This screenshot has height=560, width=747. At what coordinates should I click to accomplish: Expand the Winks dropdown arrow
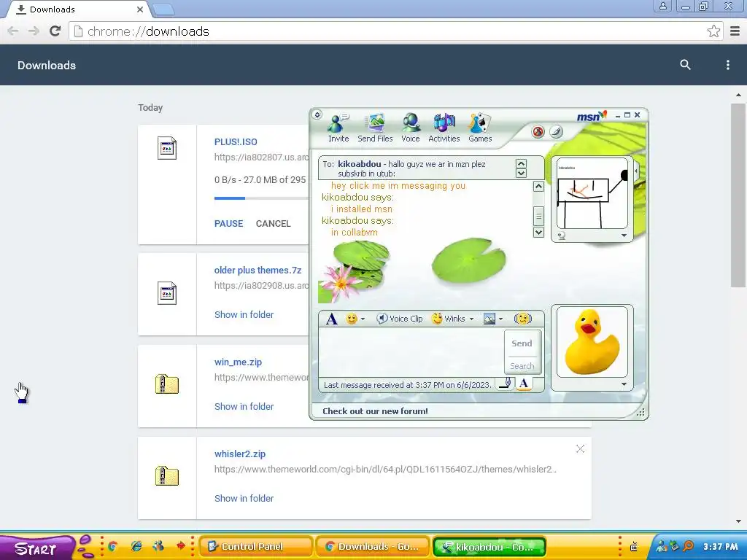472,319
